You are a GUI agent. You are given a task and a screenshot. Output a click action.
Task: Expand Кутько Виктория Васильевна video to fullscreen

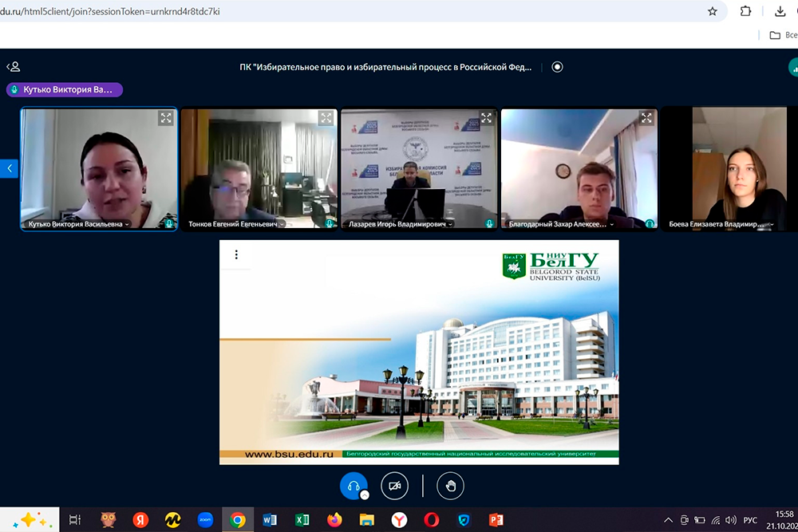pos(166,118)
